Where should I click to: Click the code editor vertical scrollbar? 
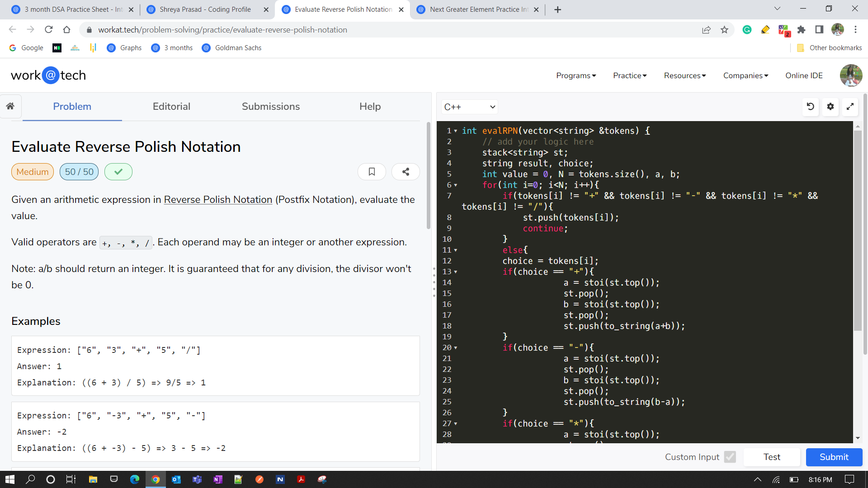tap(858, 231)
